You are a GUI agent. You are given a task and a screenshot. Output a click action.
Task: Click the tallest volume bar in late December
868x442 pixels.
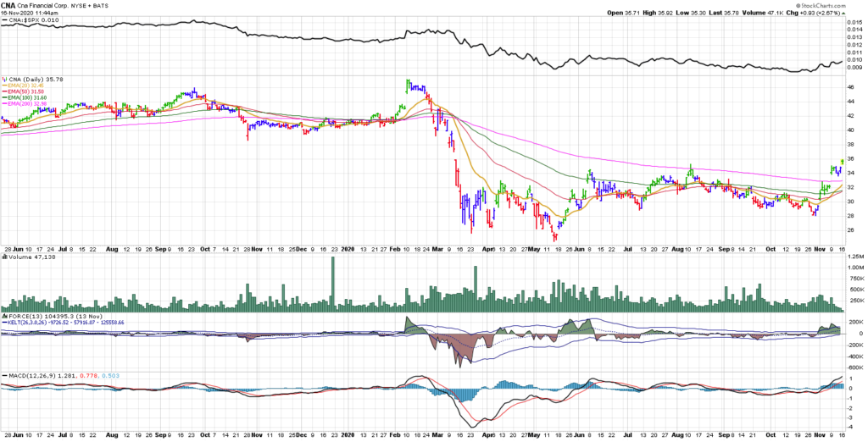tap(332, 285)
